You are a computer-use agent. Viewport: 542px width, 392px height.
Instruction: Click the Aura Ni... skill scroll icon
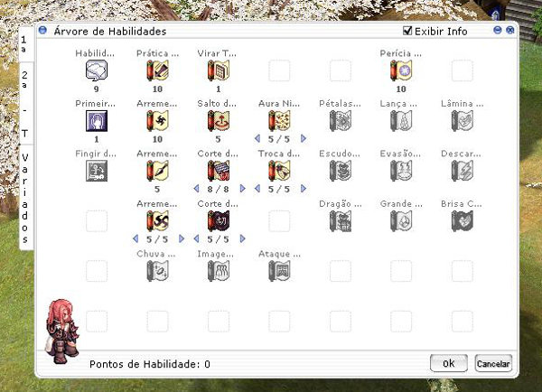(x=279, y=121)
